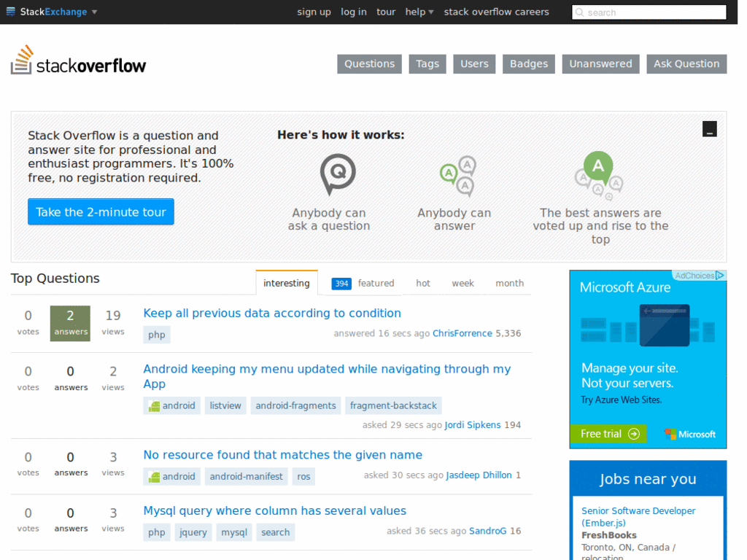
Task: Click the search magnifier icon
Action: [x=580, y=12]
